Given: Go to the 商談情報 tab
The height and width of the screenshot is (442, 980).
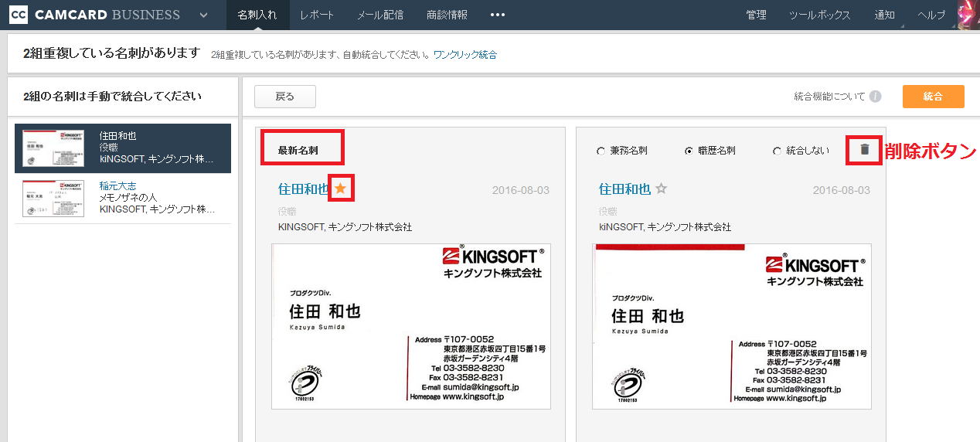Looking at the screenshot, I should pos(447,15).
